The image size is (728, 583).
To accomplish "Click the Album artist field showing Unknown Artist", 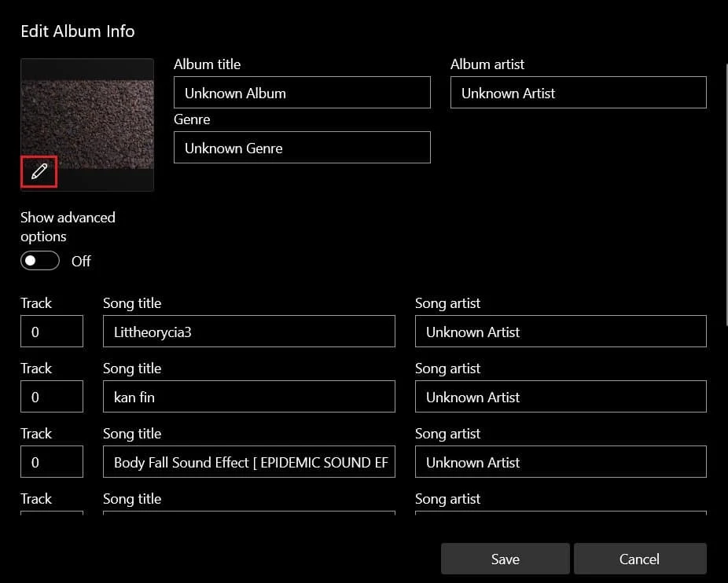I will click(578, 93).
